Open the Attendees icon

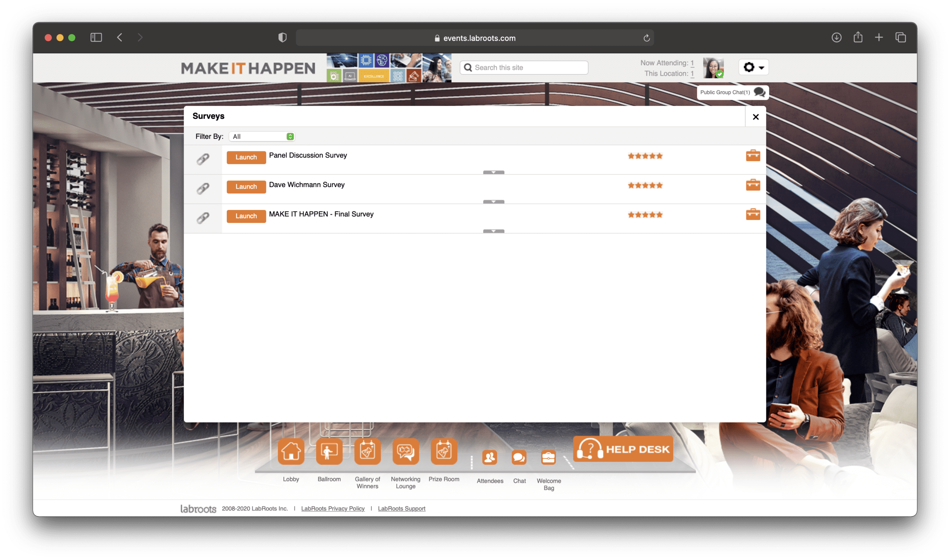coord(489,458)
